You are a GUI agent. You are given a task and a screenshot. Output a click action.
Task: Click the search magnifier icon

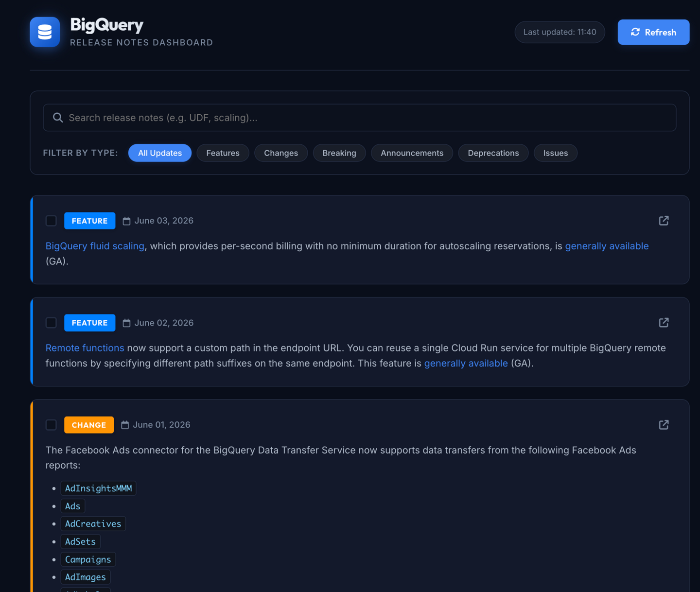tap(58, 118)
